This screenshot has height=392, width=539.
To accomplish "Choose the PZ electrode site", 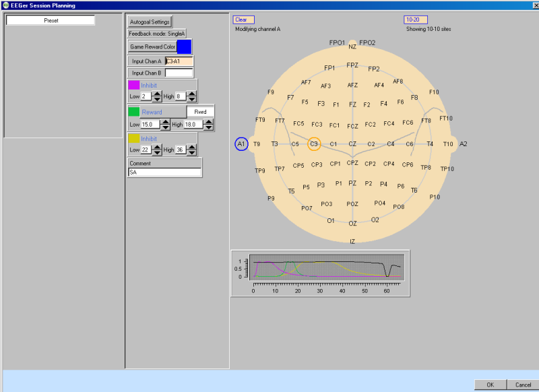I will click(352, 183).
